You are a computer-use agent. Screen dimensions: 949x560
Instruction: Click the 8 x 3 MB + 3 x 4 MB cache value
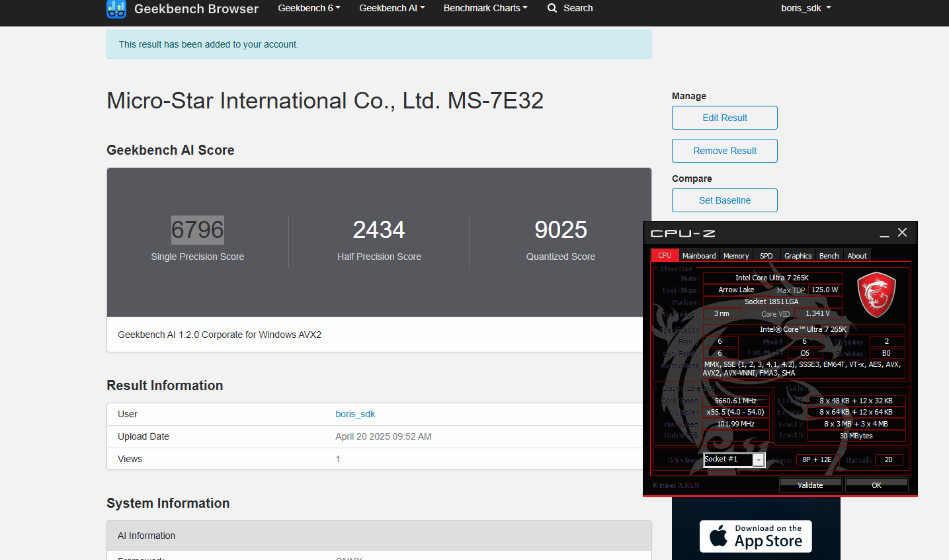point(856,424)
